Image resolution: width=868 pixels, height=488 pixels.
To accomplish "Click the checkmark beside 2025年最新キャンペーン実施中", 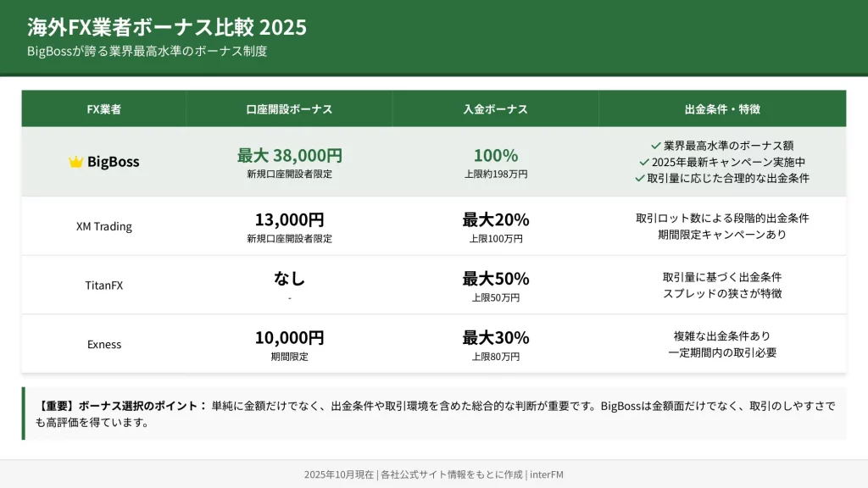I will (x=644, y=162).
